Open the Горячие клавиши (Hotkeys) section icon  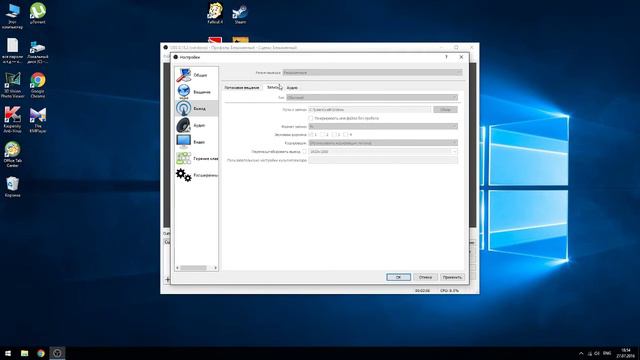click(x=183, y=158)
